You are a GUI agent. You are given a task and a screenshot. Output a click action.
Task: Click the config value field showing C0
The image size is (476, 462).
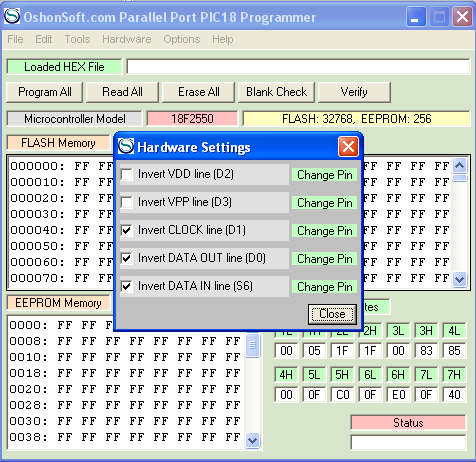342,395
